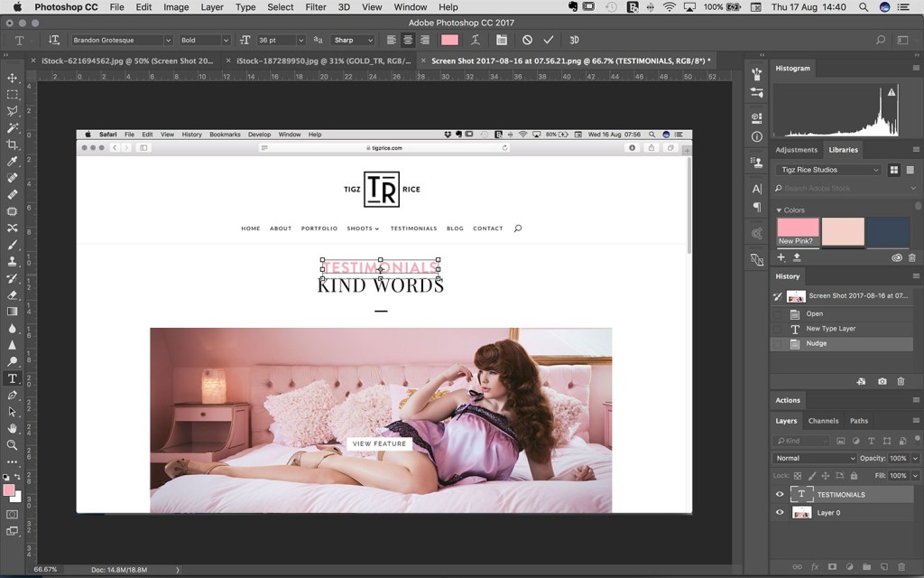924x578 pixels.
Task: Hide the TESTIMONIALS layer
Action: click(780, 495)
